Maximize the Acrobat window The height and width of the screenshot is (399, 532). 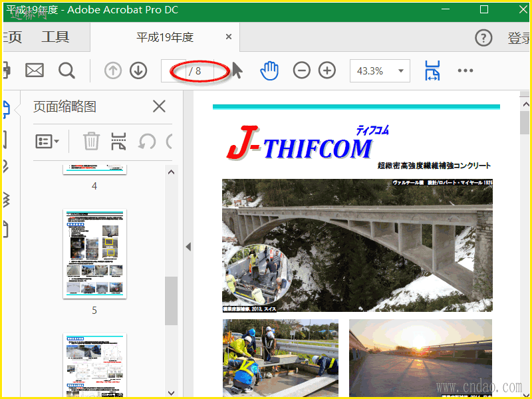(484, 9)
